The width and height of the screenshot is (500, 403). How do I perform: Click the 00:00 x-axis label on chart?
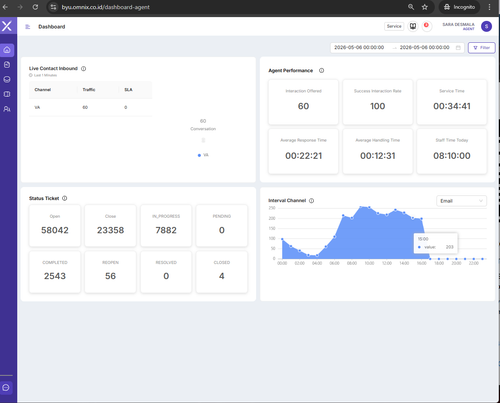click(282, 263)
